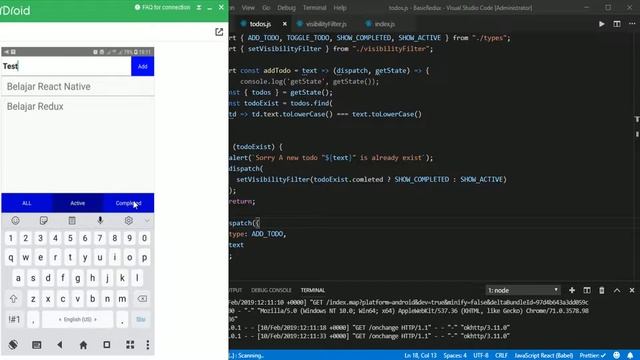This screenshot has width=640, height=360.
Task: Toggle the Belajar Redux todo
Action: coord(78,107)
